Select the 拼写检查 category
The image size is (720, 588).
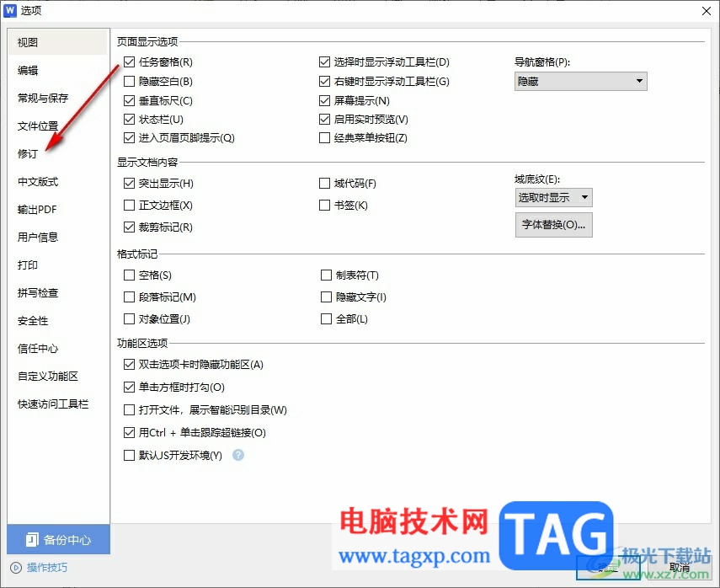coord(58,292)
